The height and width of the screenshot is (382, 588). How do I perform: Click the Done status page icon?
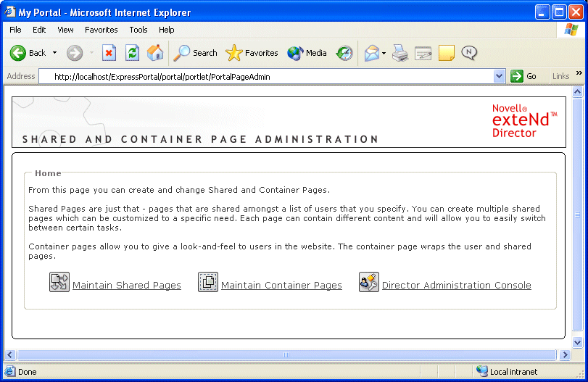click(10, 371)
